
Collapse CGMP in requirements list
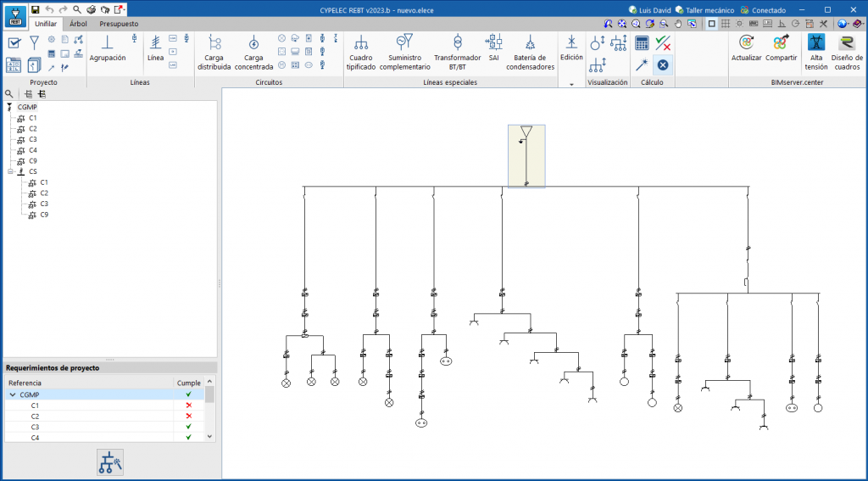pos(12,394)
